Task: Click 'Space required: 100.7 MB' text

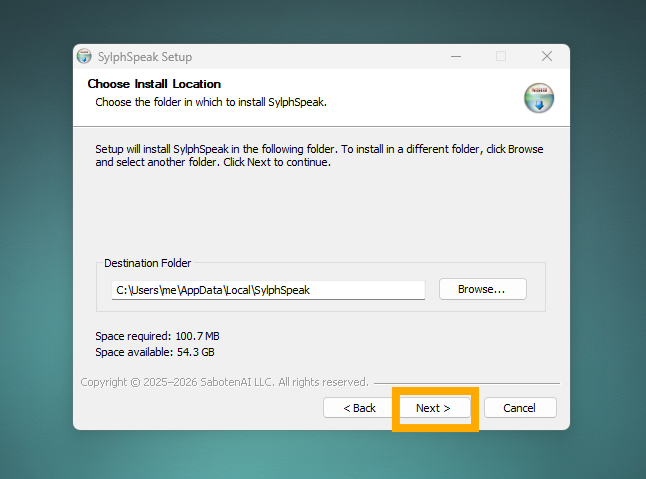Action: tap(157, 336)
